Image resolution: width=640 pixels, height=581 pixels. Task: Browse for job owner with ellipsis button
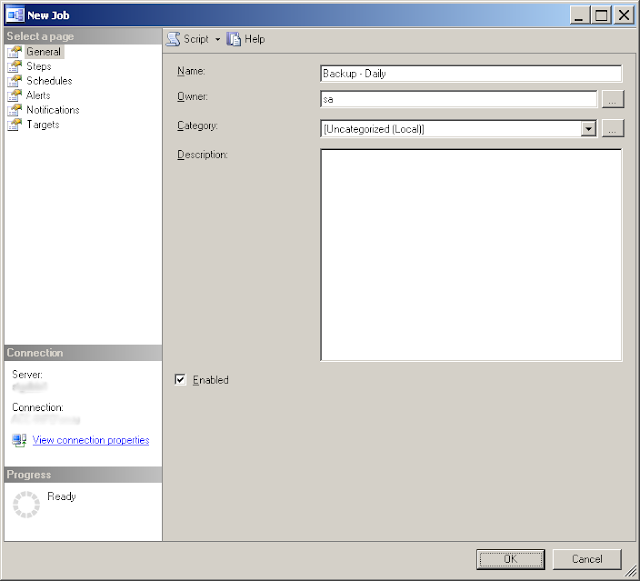(613, 99)
